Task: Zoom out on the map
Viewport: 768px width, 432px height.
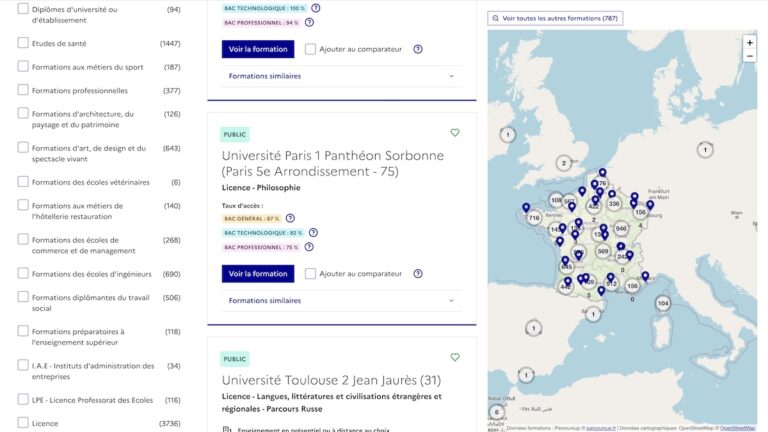Action: (x=749, y=56)
